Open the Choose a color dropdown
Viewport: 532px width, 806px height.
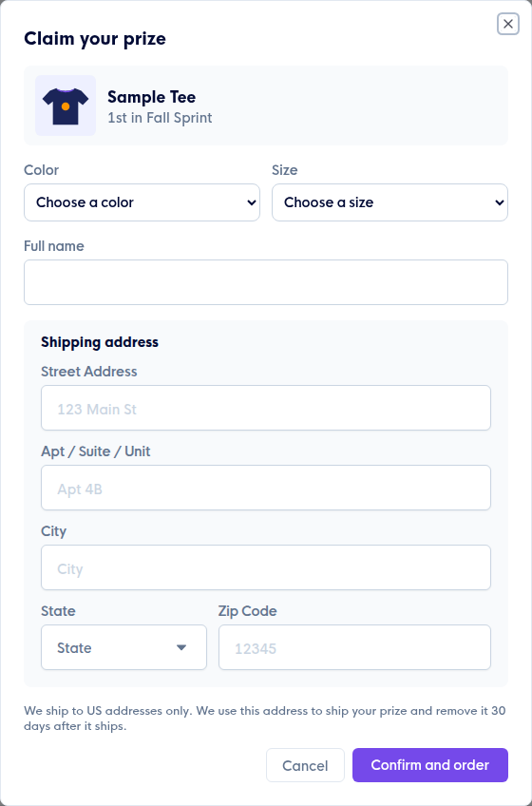pyautogui.click(x=142, y=202)
